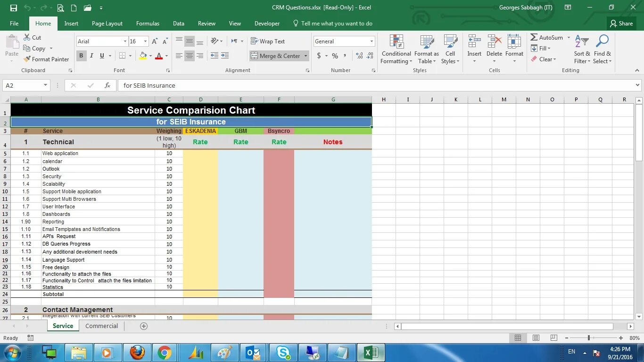The width and height of the screenshot is (644, 362).
Task: Toggle Italic formatting
Action: [91, 56]
